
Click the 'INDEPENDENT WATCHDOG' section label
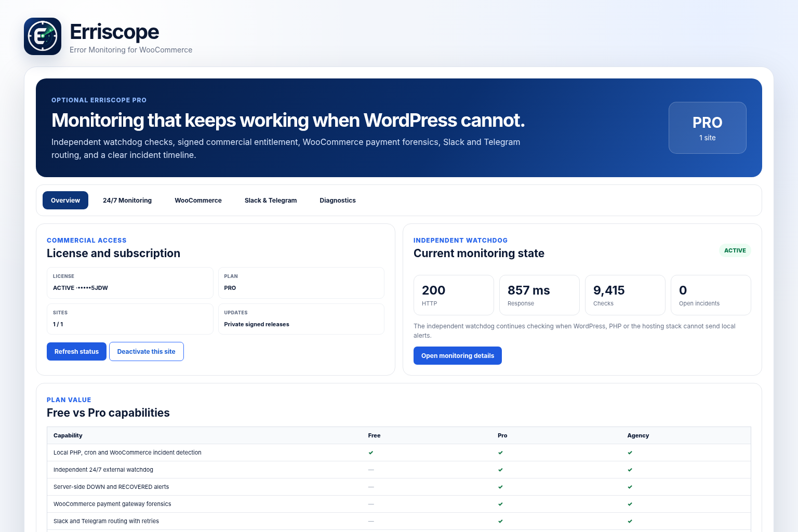460,241
